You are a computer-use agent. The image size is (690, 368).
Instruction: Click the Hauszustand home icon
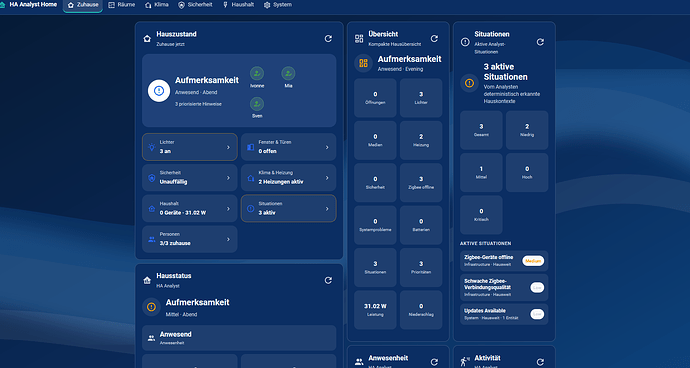[x=147, y=39]
